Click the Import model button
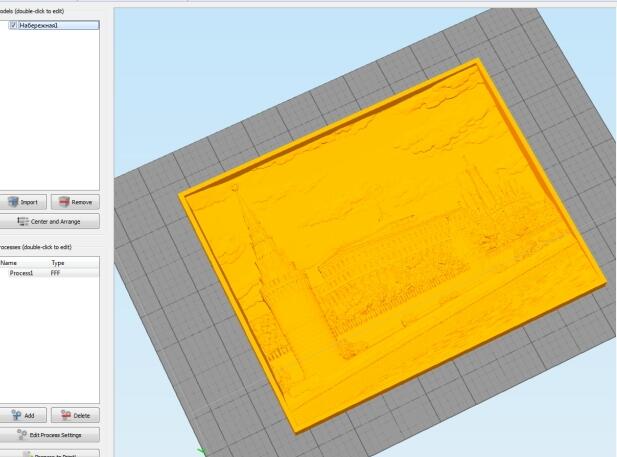Image resolution: width=617 pixels, height=457 pixels. coord(22,202)
